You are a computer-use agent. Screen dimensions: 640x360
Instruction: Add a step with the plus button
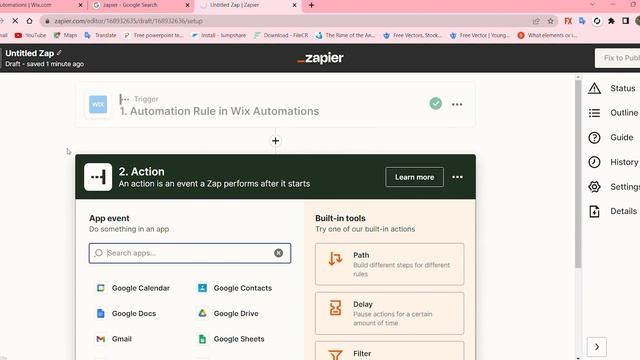pyautogui.click(x=276, y=141)
